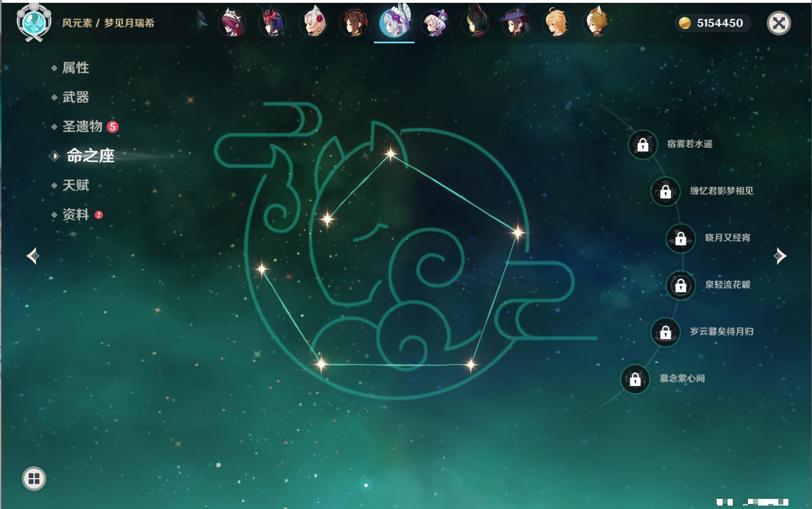This screenshot has height=509, width=812.
Task: Click the 风元素 / 梦见月瑞希 title text
Action: pyautogui.click(x=108, y=23)
